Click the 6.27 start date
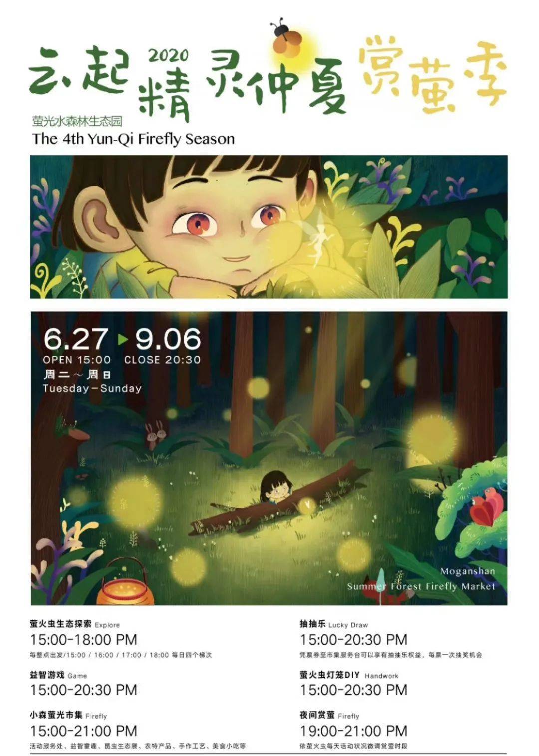Viewport: 539px width, 756px height. coord(75,339)
